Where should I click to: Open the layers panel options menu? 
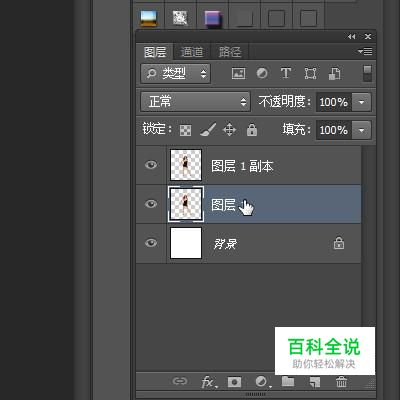coord(365,52)
